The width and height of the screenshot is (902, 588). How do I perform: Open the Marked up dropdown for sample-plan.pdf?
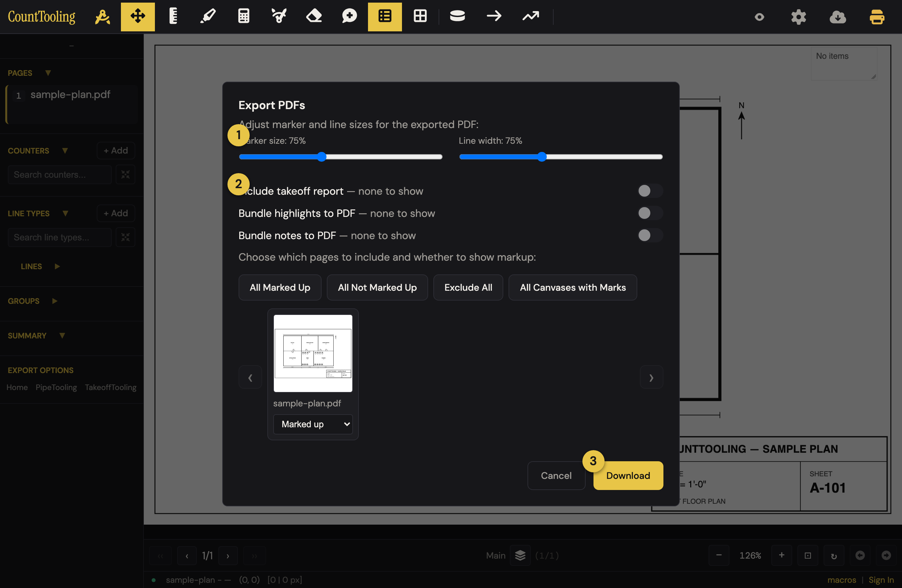(313, 424)
